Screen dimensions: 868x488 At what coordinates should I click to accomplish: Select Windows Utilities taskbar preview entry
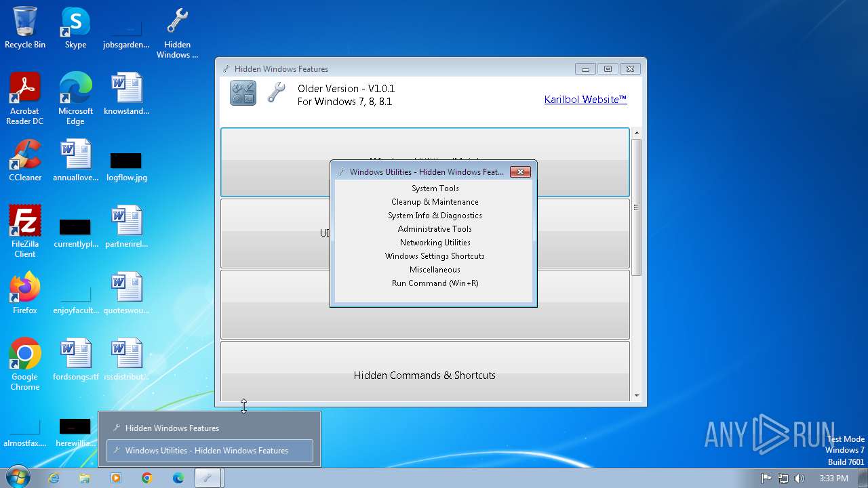(x=210, y=451)
